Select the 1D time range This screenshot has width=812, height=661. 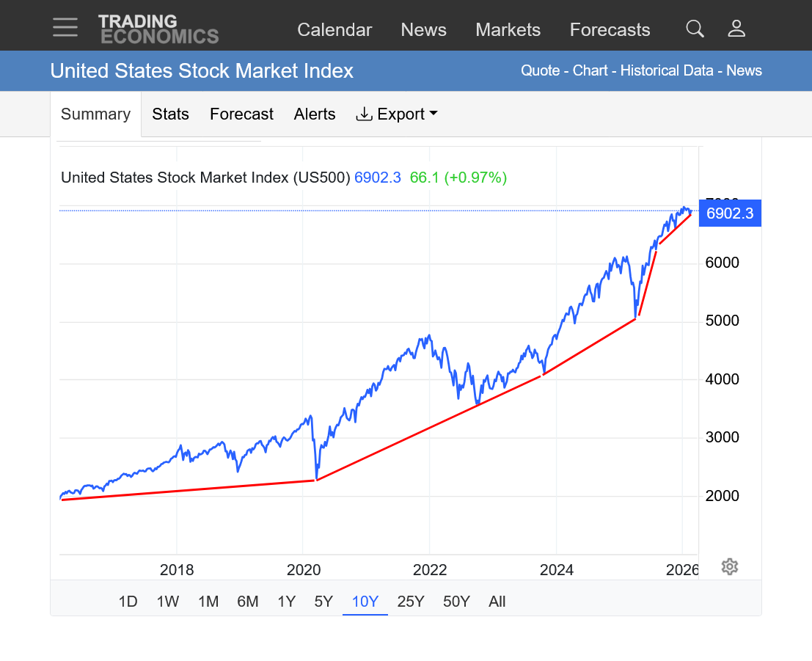click(x=128, y=602)
